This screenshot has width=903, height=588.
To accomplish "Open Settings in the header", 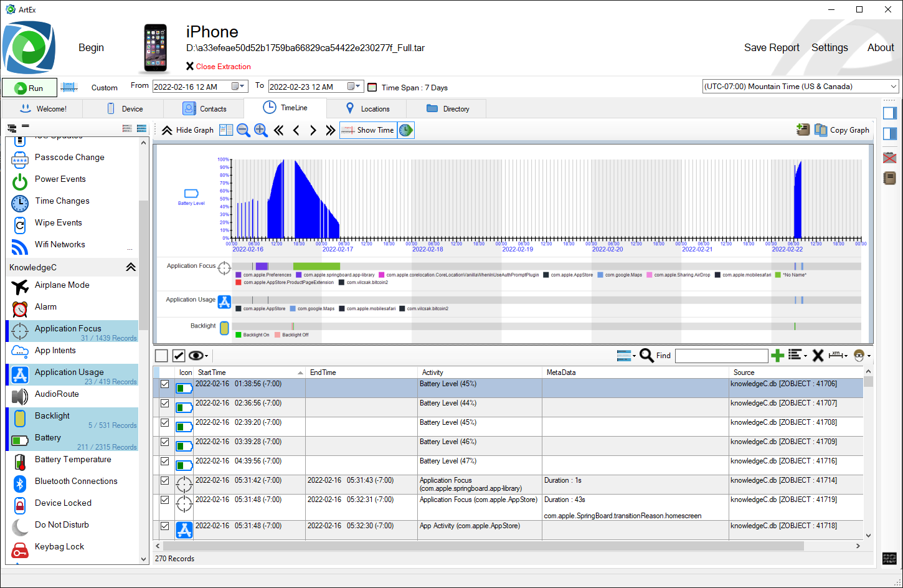I will pyautogui.click(x=830, y=48).
